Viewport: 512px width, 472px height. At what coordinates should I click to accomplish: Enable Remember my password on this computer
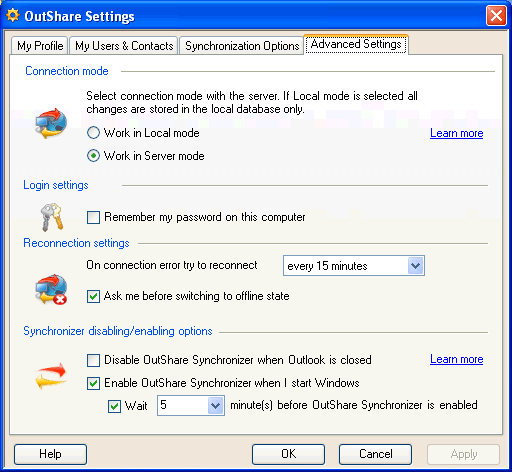click(x=93, y=217)
